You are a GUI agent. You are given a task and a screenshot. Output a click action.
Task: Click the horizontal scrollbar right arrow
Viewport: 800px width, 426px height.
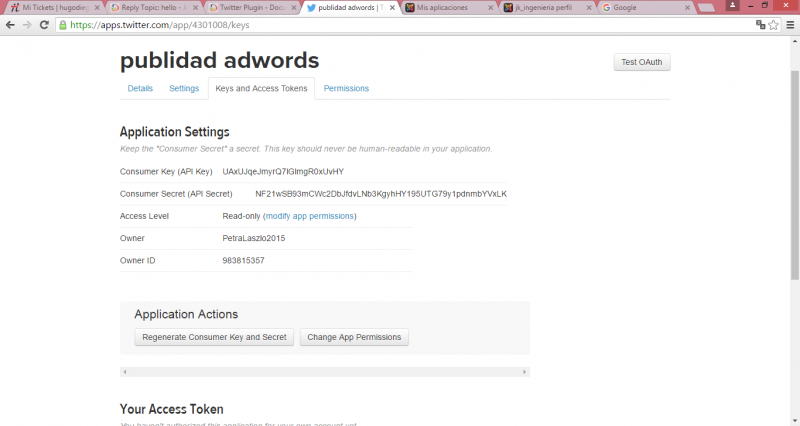pos(524,372)
